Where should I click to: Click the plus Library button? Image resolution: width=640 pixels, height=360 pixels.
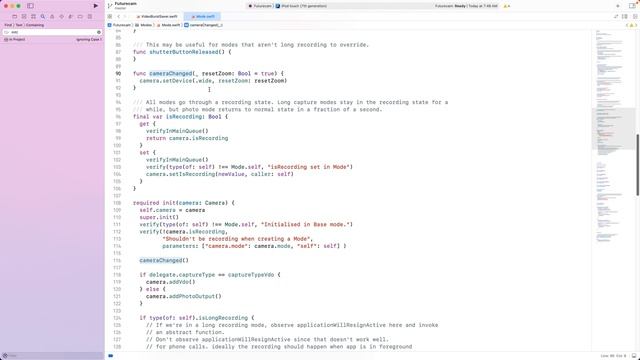pos(618,6)
